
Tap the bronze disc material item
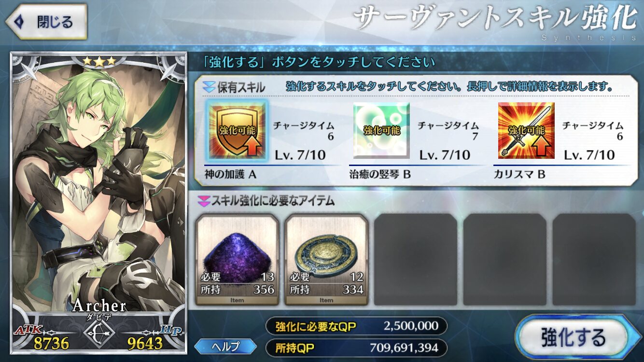[x=326, y=260]
